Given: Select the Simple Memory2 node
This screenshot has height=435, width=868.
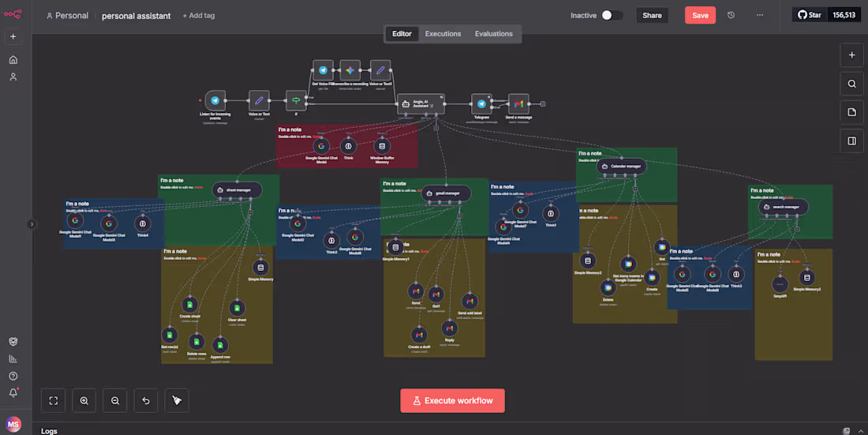Looking at the screenshot, I should (588, 261).
